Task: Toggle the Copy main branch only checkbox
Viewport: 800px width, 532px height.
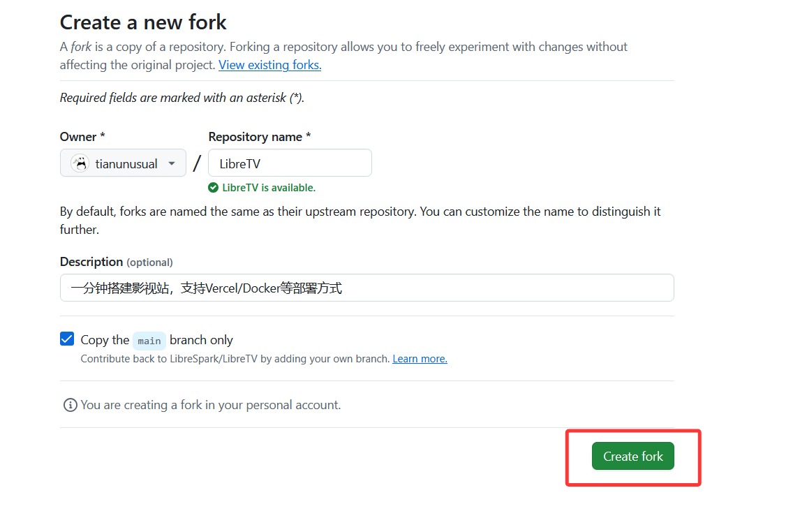Action: [x=67, y=339]
